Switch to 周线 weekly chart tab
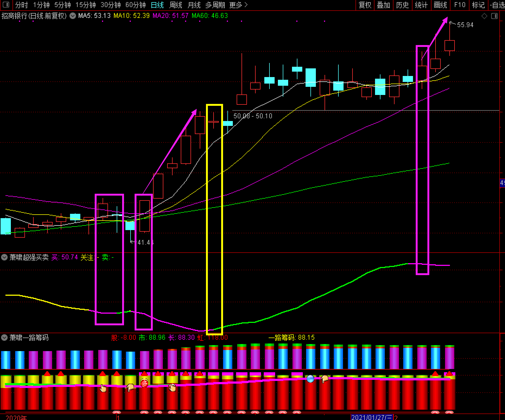 click(176, 5)
